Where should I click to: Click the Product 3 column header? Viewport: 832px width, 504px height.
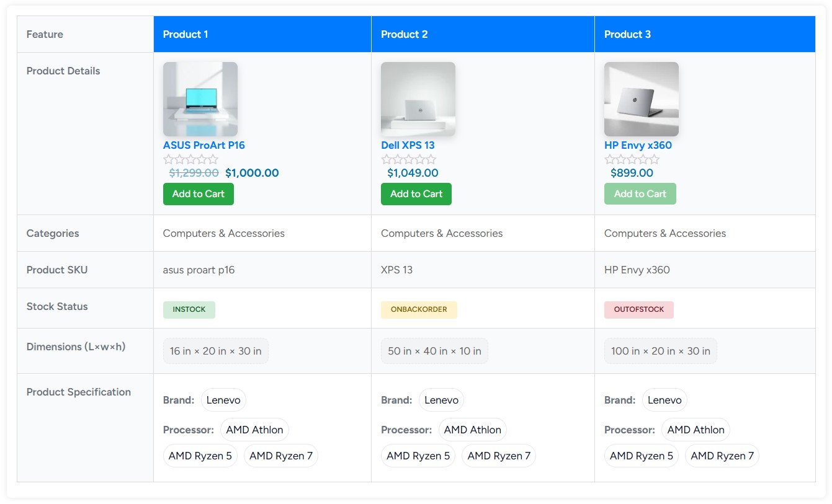(x=626, y=34)
